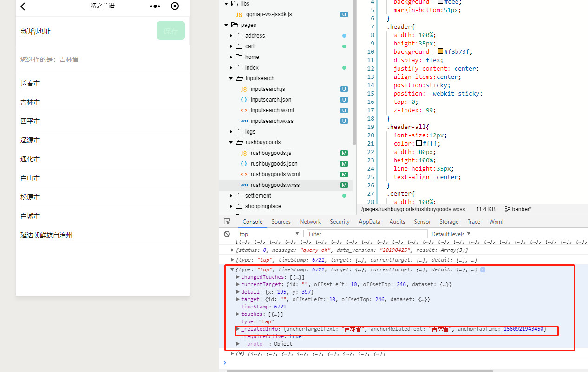Open the Default levels dropdown

[451, 234]
